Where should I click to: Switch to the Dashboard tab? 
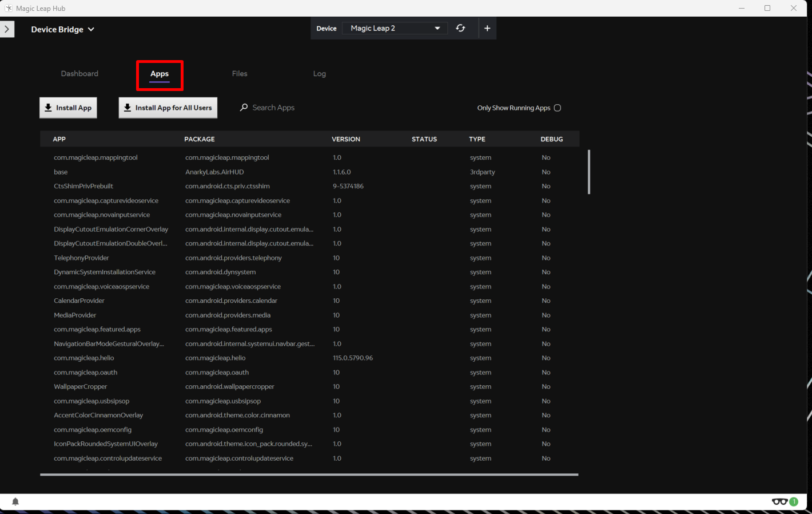click(x=79, y=74)
